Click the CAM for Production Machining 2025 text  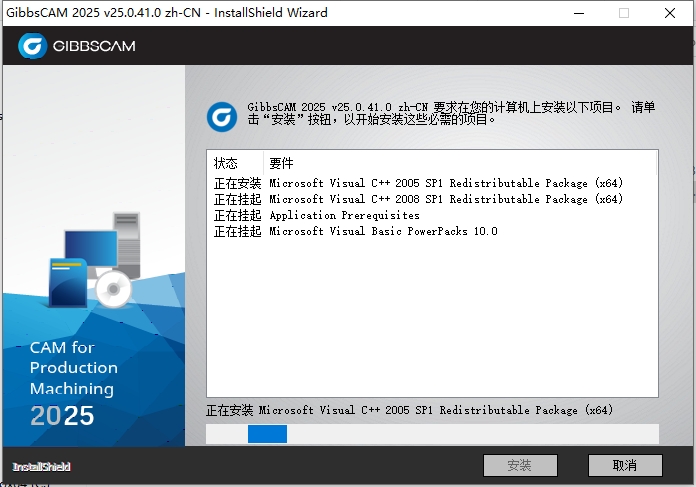(x=74, y=383)
